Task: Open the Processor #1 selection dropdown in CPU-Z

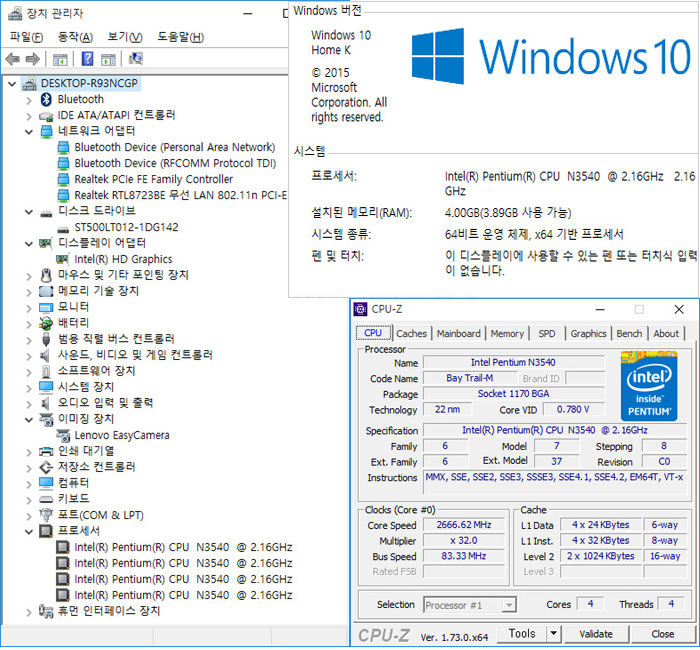Action: point(508,606)
